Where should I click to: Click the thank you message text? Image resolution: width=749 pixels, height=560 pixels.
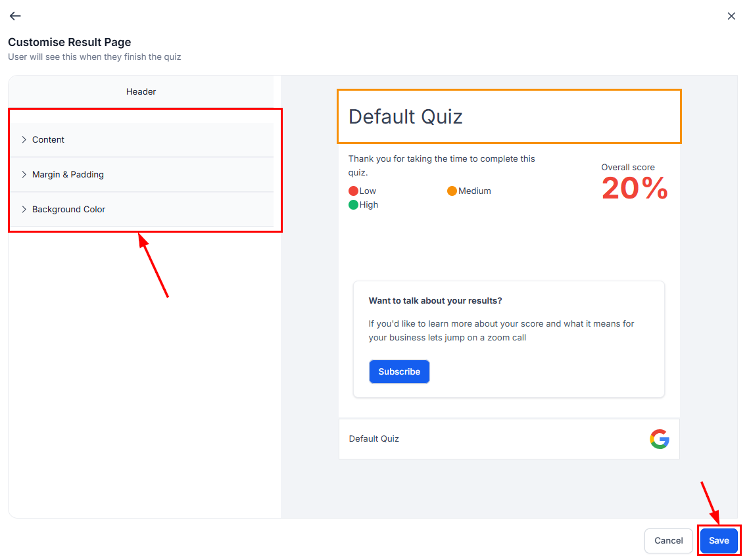point(441,166)
